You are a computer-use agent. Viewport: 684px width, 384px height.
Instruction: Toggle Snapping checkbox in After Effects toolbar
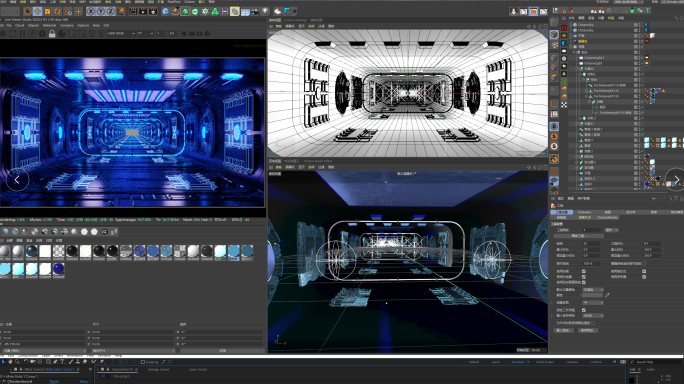click(x=143, y=362)
